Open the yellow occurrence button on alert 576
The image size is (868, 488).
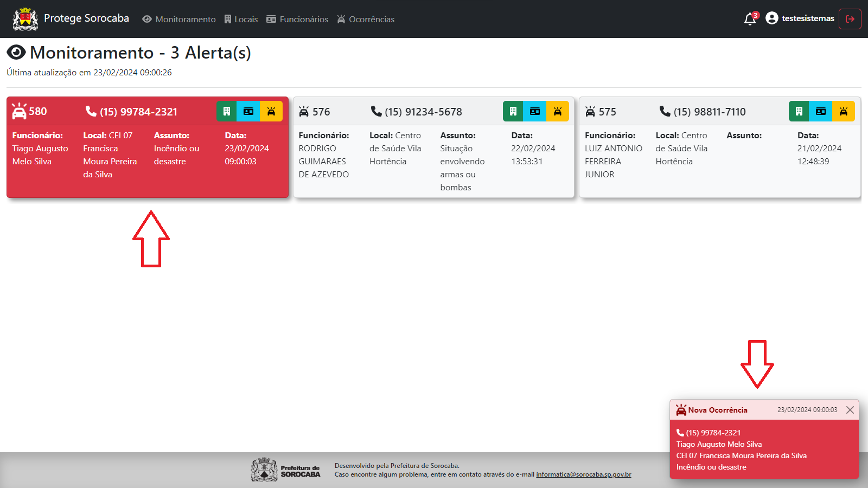(x=558, y=111)
